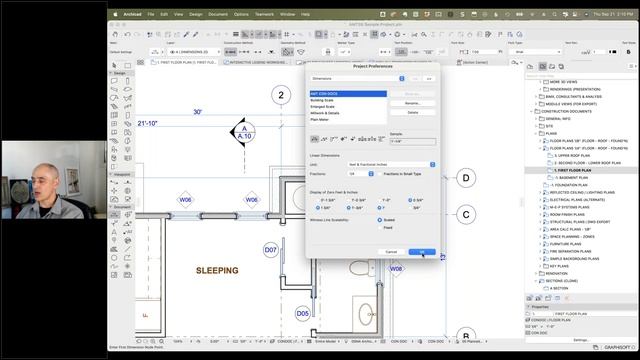Open View Map in the Navigator
640x360 pixels.
(x=542, y=67)
